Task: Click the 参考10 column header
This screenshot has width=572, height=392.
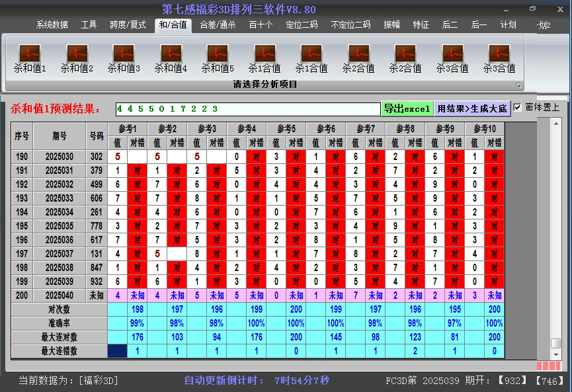Action: (485, 129)
